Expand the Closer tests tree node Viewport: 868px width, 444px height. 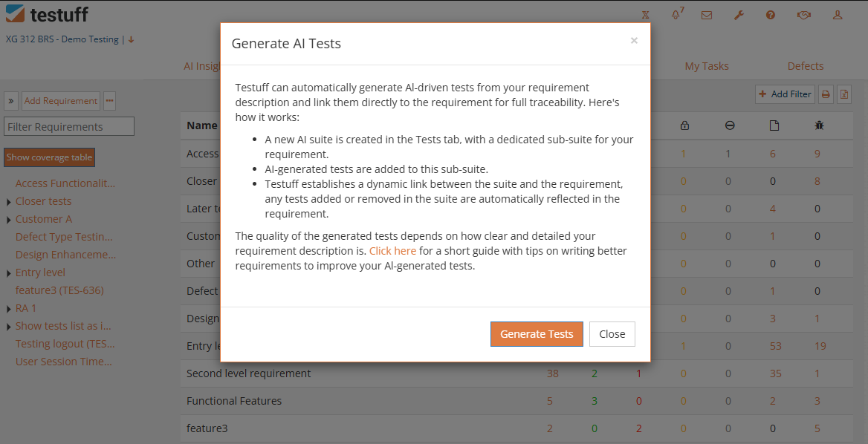pyautogui.click(x=8, y=202)
